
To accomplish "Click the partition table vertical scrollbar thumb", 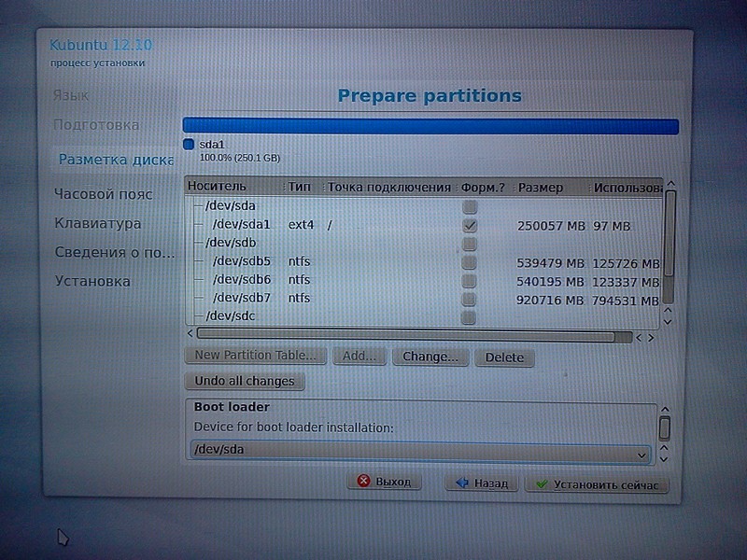I will click(670, 233).
